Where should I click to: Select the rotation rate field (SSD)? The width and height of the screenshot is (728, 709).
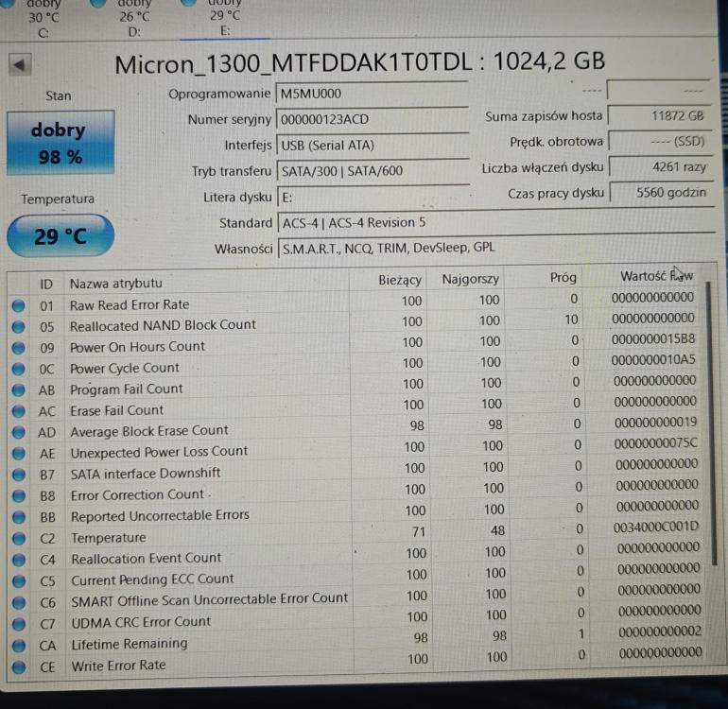click(x=660, y=141)
